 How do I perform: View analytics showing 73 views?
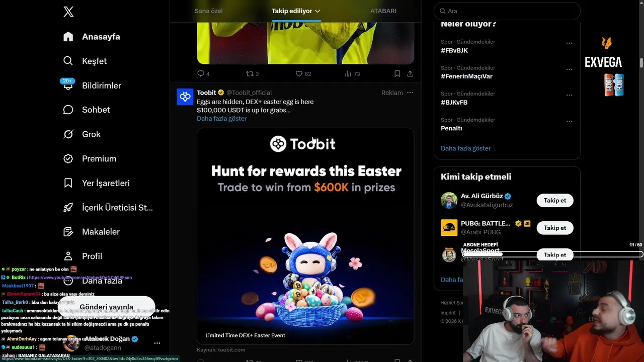pyautogui.click(x=348, y=73)
